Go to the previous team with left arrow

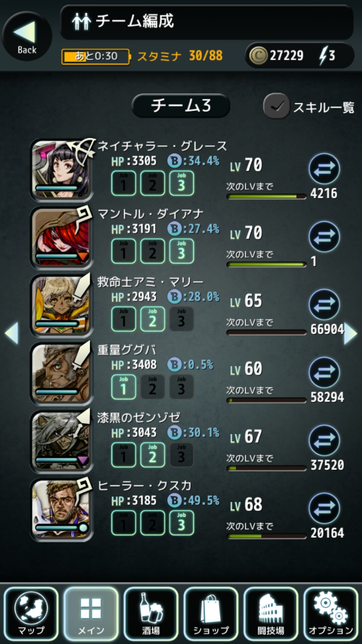(x=12, y=333)
